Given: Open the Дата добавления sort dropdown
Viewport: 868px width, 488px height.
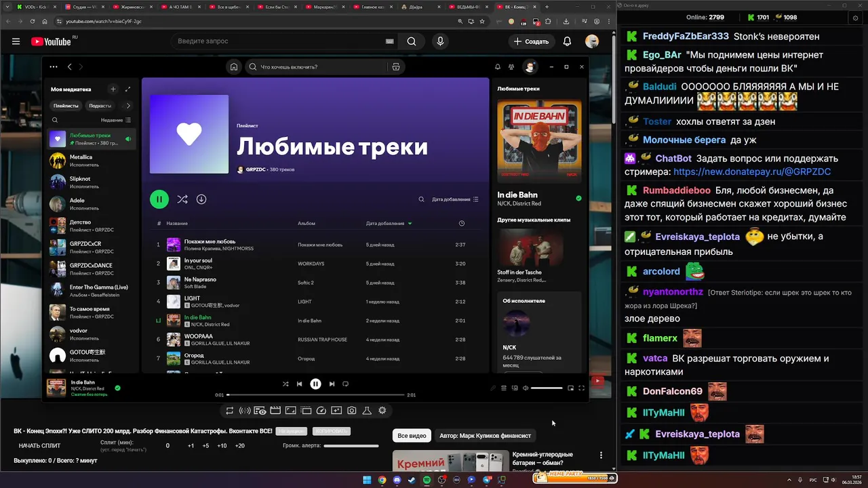Looking at the screenshot, I should [x=455, y=199].
